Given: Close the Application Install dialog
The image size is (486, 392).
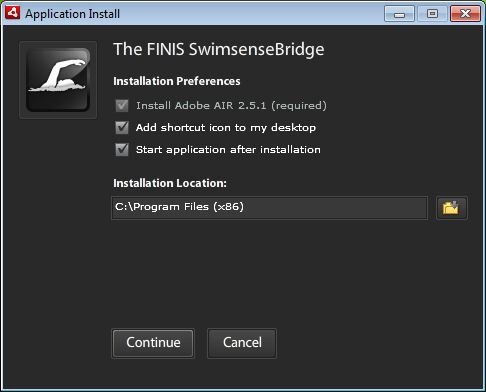Looking at the screenshot, I should tap(465, 14).
